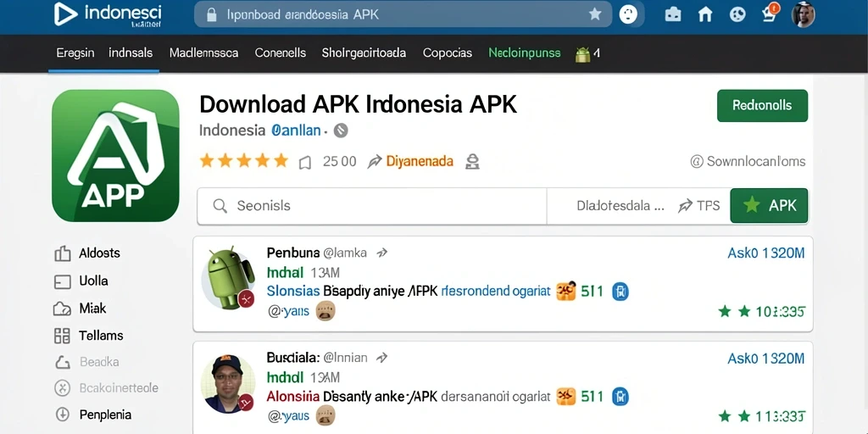Image resolution: width=868 pixels, height=434 pixels.
Task: Click the lock icon in address bar
Action: [211, 15]
